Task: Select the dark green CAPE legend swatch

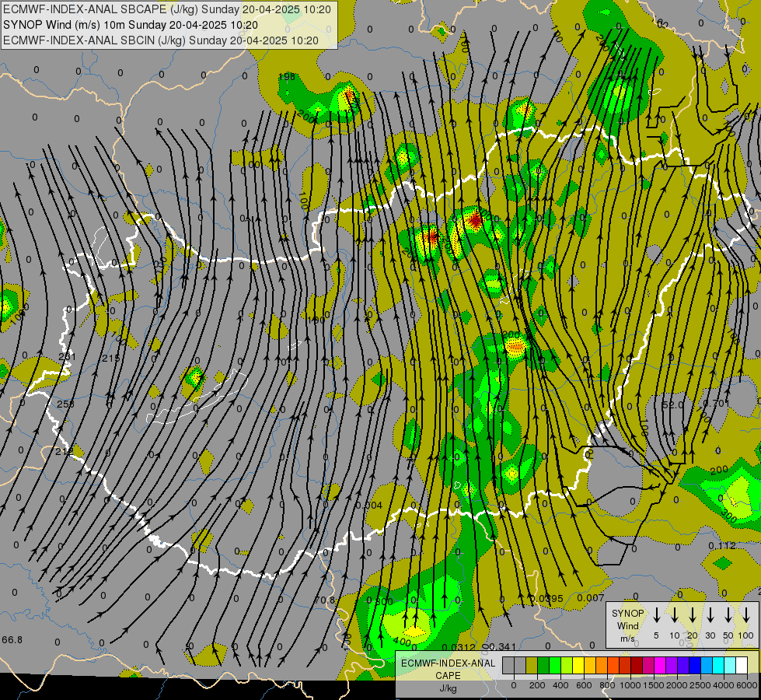Action: pyautogui.click(x=543, y=665)
